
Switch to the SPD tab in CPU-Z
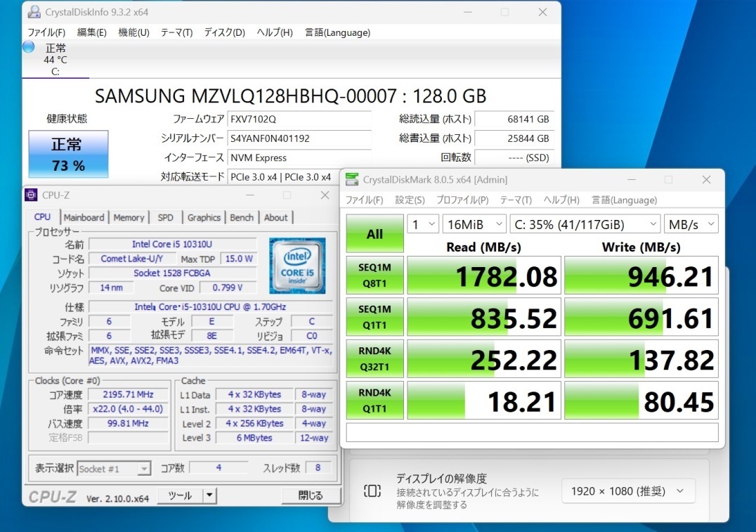165,218
